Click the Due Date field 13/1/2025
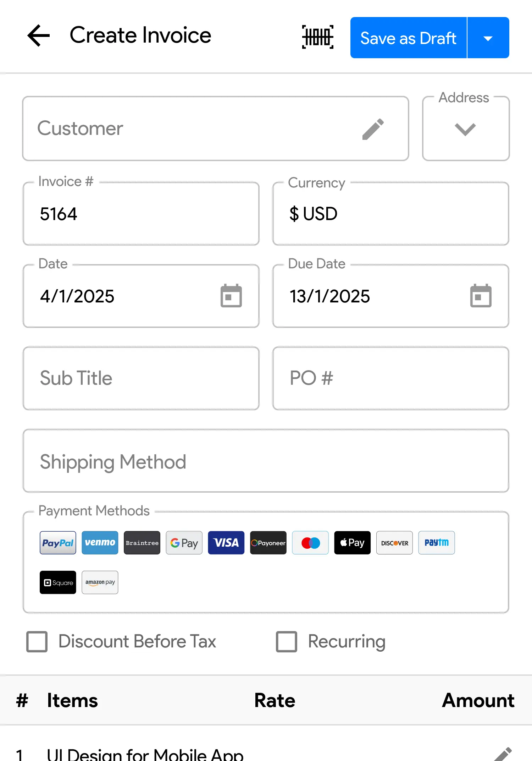532x761 pixels. [391, 296]
